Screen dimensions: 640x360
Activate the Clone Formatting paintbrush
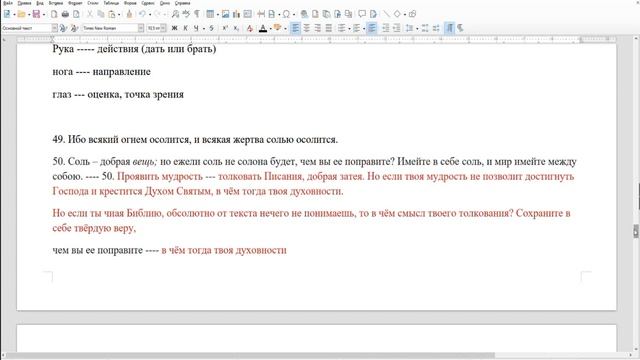point(129,14)
